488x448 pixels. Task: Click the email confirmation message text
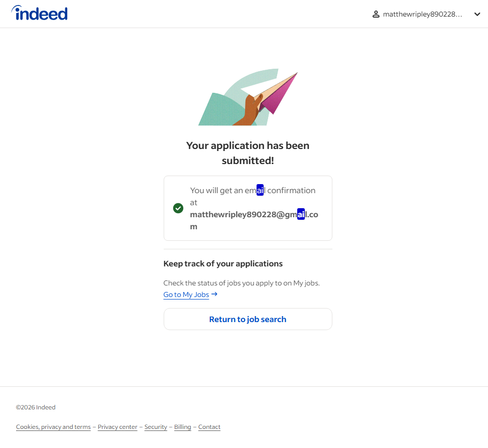click(253, 191)
